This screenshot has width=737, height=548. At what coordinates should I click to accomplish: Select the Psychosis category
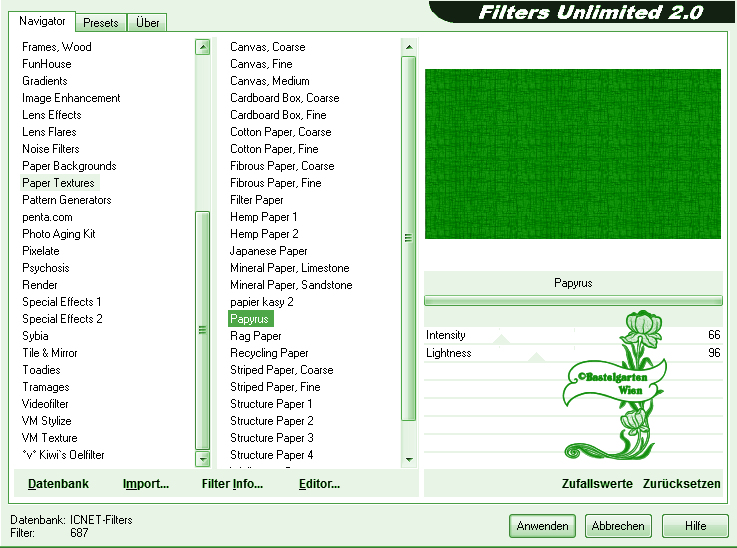pyautogui.click(x=46, y=268)
